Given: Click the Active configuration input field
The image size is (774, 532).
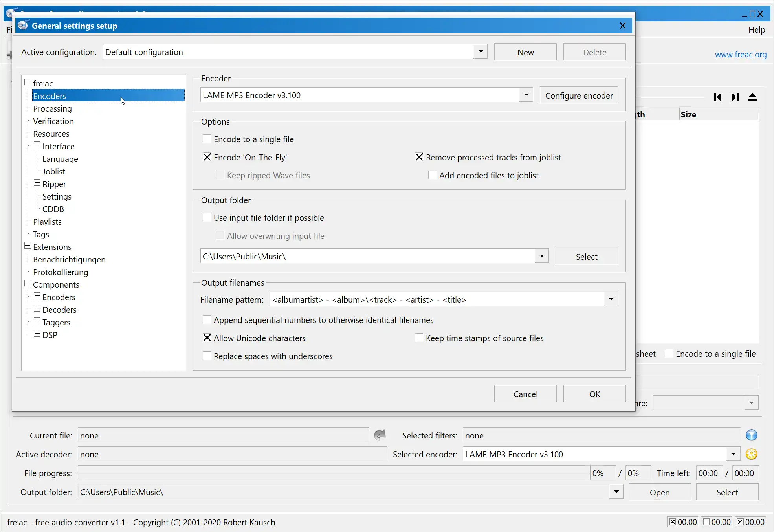Looking at the screenshot, I should coord(294,52).
